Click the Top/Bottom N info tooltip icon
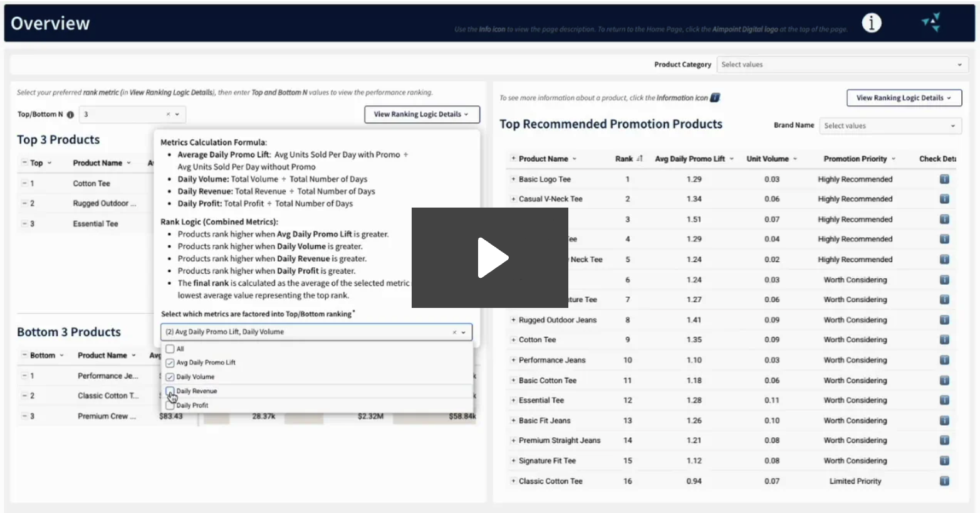The height and width of the screenshot is (513, 980). point(70,114)
